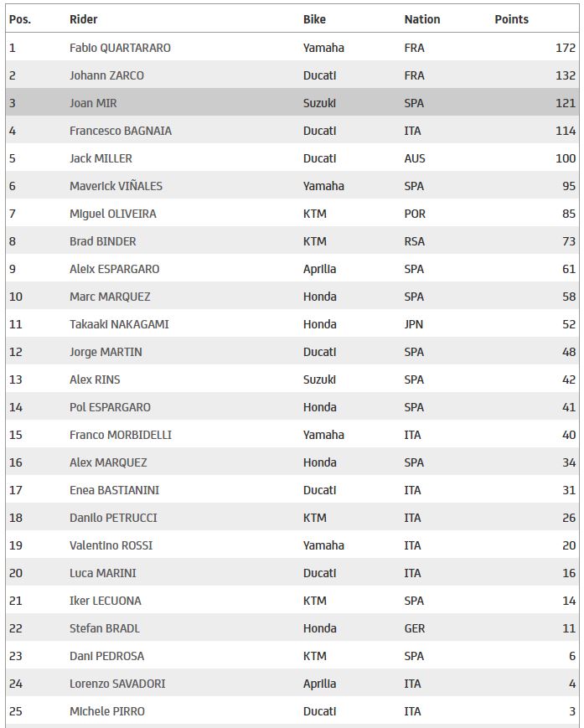This screenshot has height=728, width=584.
Task: Click Maverick VIÑALES rider name
Action: click(116, 186)
